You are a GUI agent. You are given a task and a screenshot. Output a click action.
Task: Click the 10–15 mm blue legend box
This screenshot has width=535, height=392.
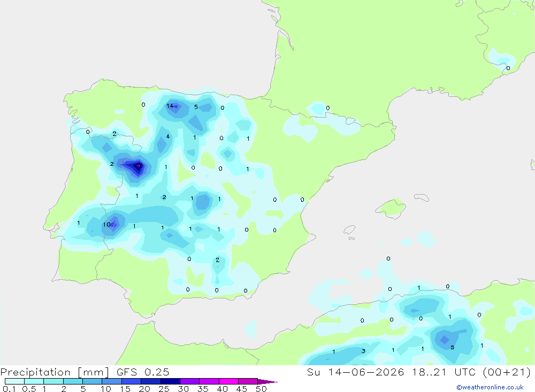[112, 381]
